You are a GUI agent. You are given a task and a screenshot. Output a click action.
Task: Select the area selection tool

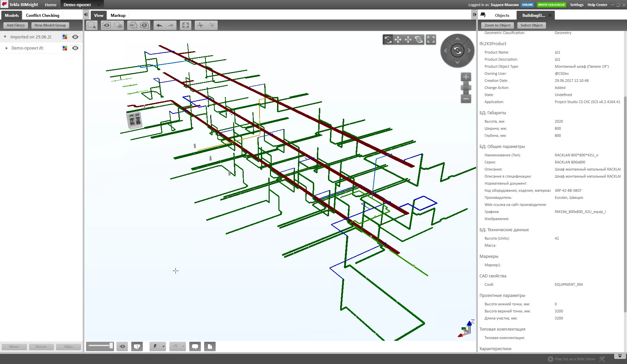tap(92, 25)
